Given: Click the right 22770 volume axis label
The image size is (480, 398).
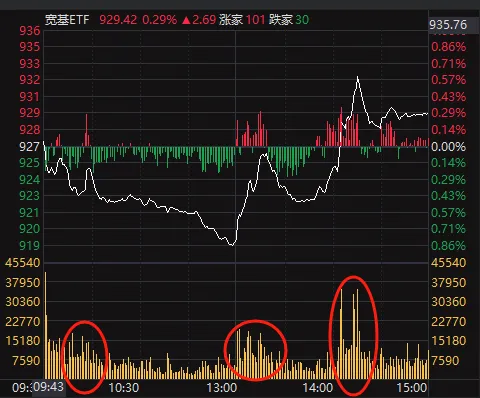Looking at the screenshot, I should (448, 322).
